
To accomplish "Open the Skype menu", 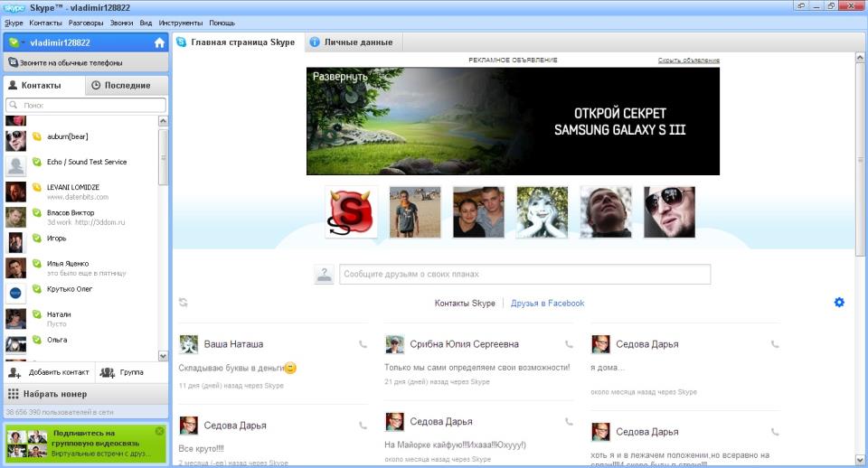I will click(x=14, y=23).
